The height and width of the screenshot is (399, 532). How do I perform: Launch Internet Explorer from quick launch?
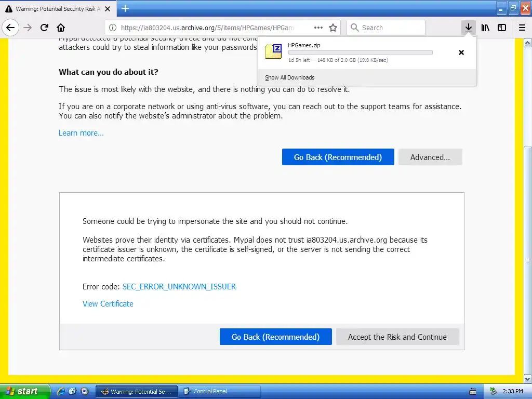61,391
